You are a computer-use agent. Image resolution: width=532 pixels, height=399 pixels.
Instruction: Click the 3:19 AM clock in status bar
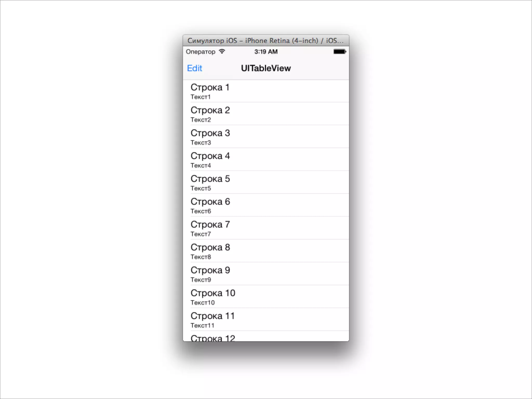[266, 52]
